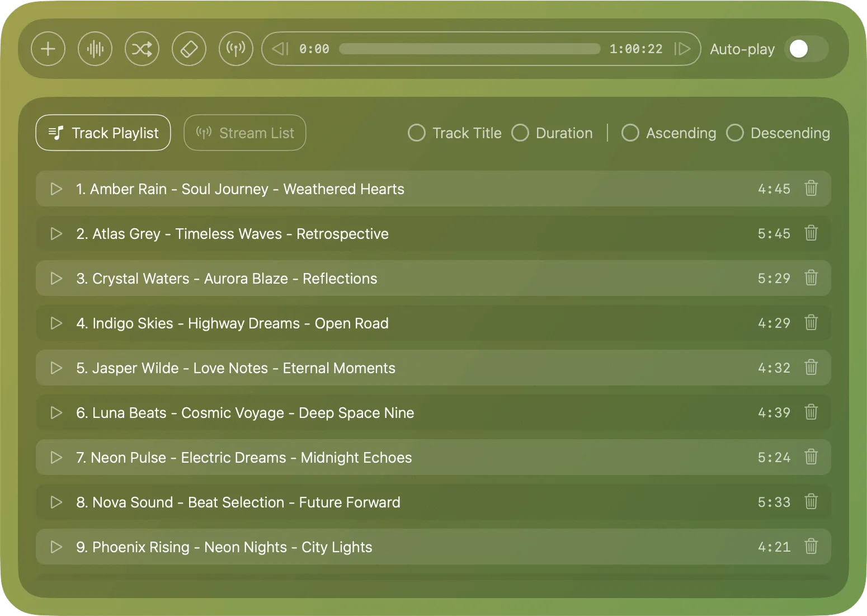Open the audio waveform visualizer icon
This screenshot has width=867, height=616.
click(95, 49)
